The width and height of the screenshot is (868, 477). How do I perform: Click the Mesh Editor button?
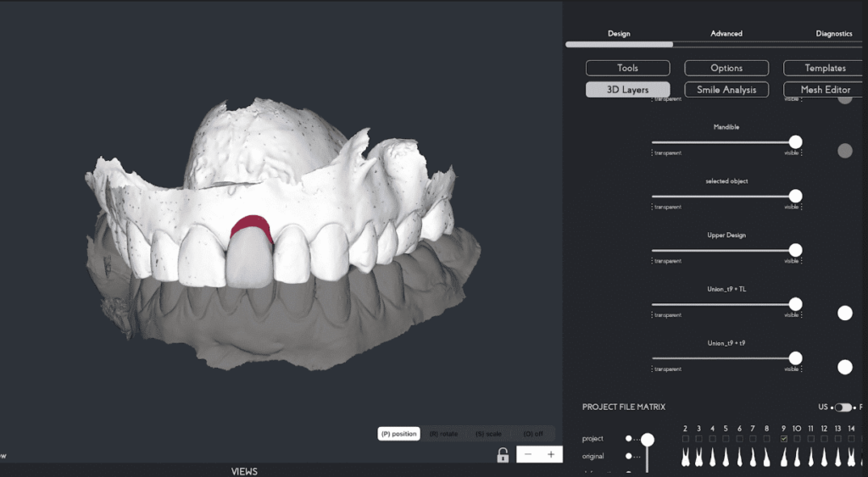tap(825, 90)
